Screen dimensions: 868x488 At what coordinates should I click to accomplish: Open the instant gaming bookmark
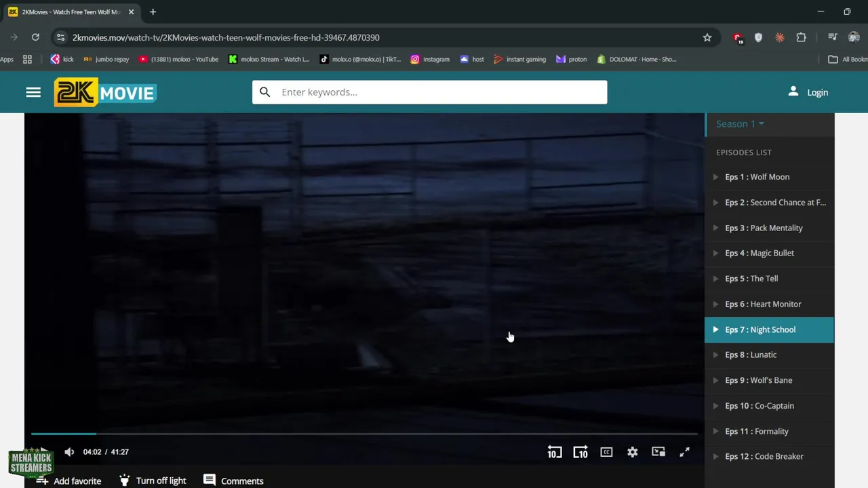519,59
